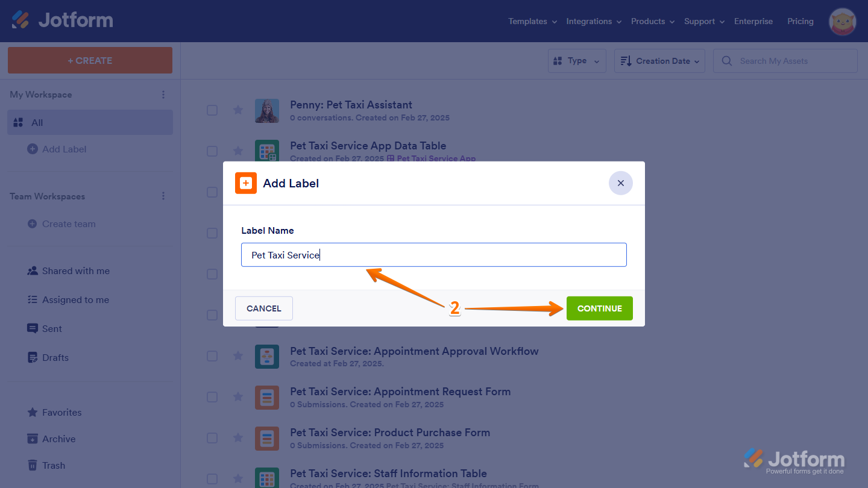Viewport: 868px width, 488px height.
Task: Expand the Templates menu in header
Action: click(x=532, y=21)
